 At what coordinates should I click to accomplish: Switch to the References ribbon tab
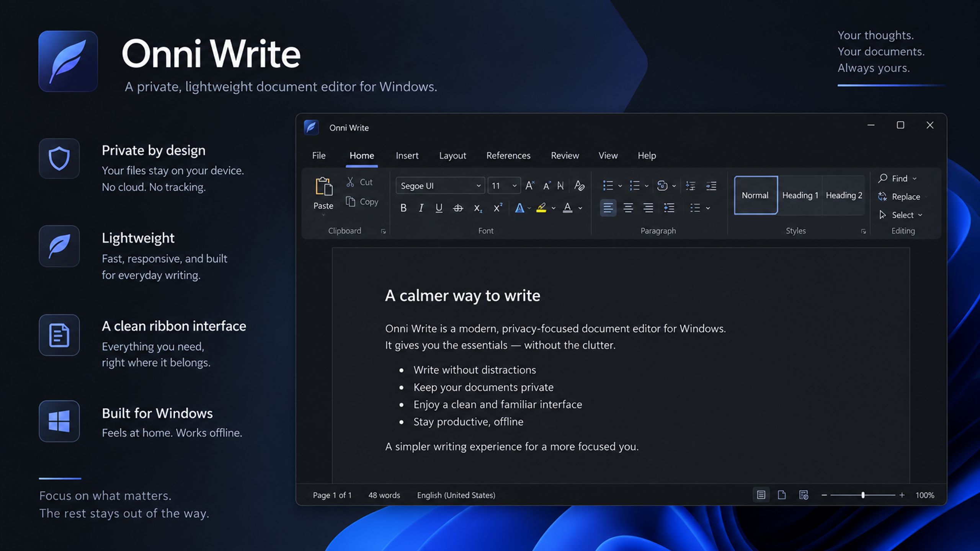pos(508,155)
